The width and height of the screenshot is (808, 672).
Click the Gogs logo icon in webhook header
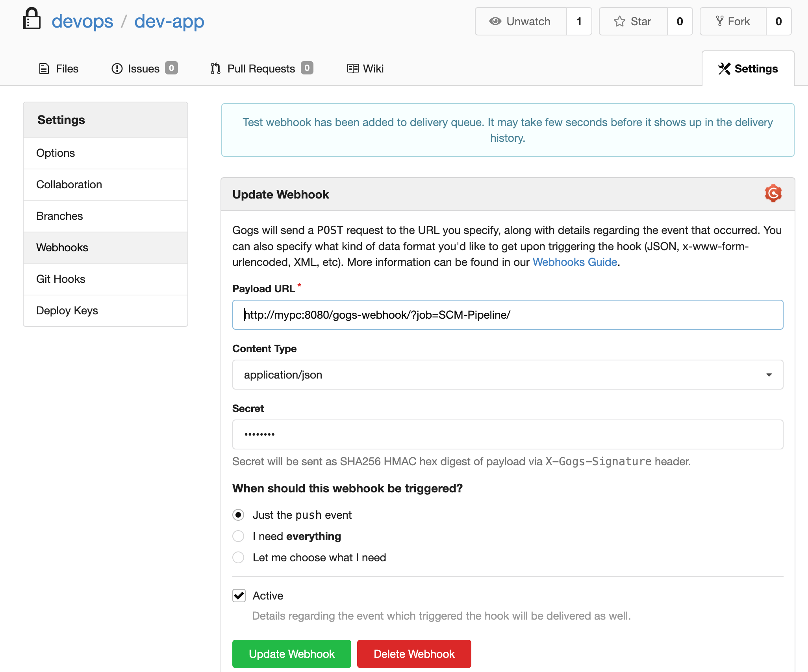(x=773, y=193)
